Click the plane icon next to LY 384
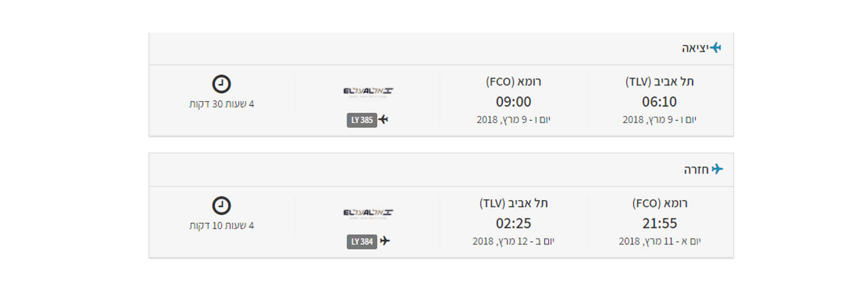 (385, 241)
